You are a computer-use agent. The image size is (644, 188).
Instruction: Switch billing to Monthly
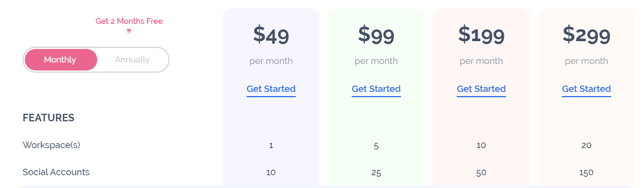(x=60, y=60)
